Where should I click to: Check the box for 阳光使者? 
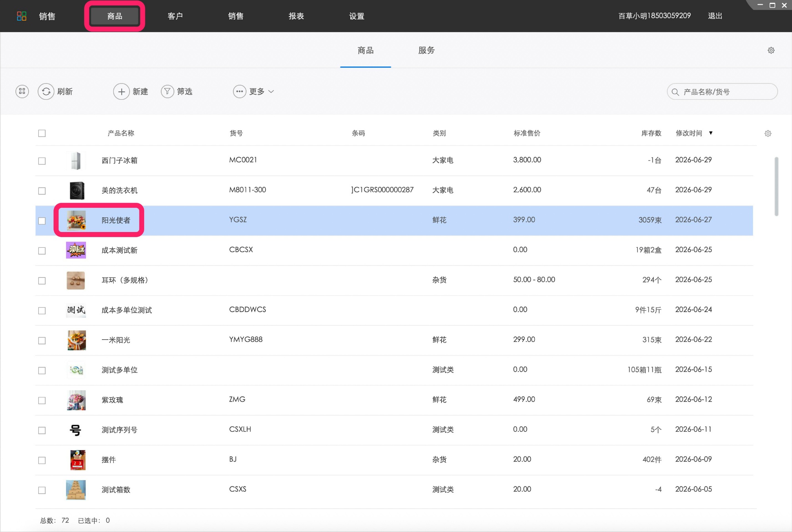point(42,221)
